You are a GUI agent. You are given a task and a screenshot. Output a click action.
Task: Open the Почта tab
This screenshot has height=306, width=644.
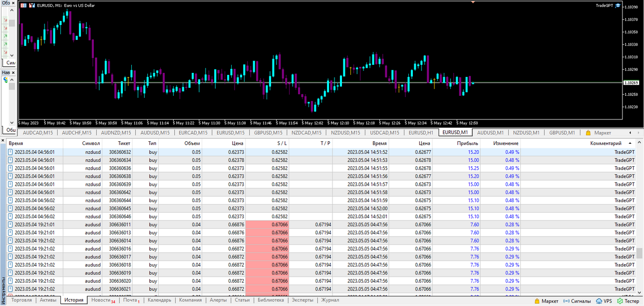point(131,301)
